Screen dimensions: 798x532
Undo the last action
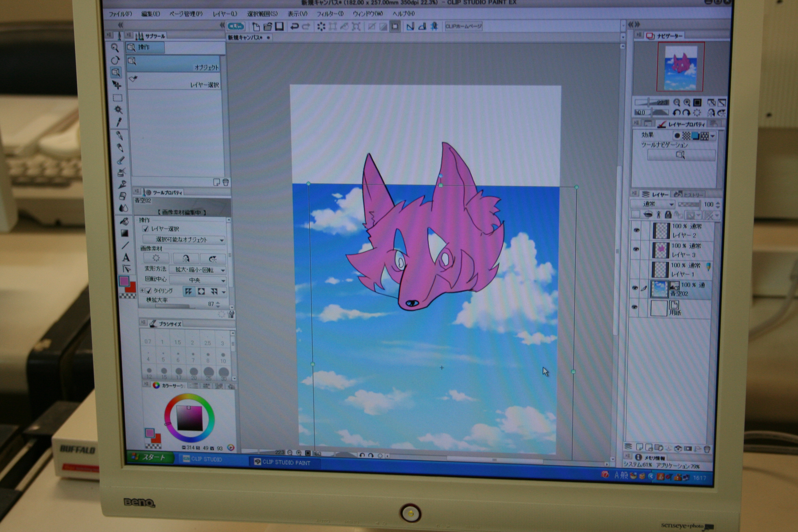click(294, 27)
